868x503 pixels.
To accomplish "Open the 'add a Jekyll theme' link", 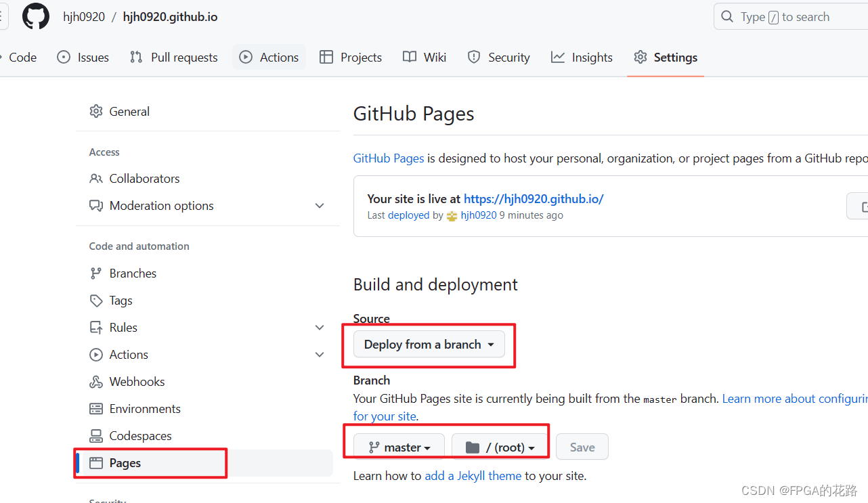I will pyautogui.click(x=473, y=476).
